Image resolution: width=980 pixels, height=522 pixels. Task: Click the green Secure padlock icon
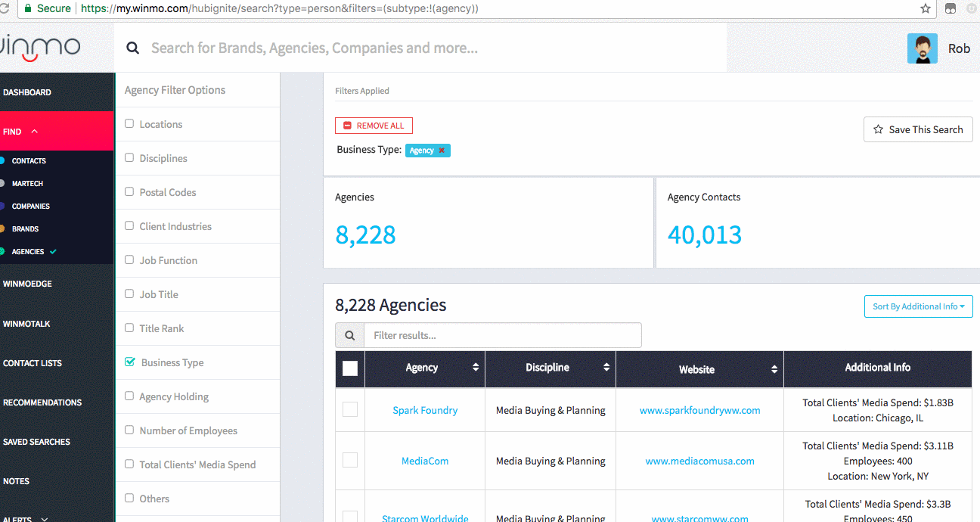tap(28, 8)
